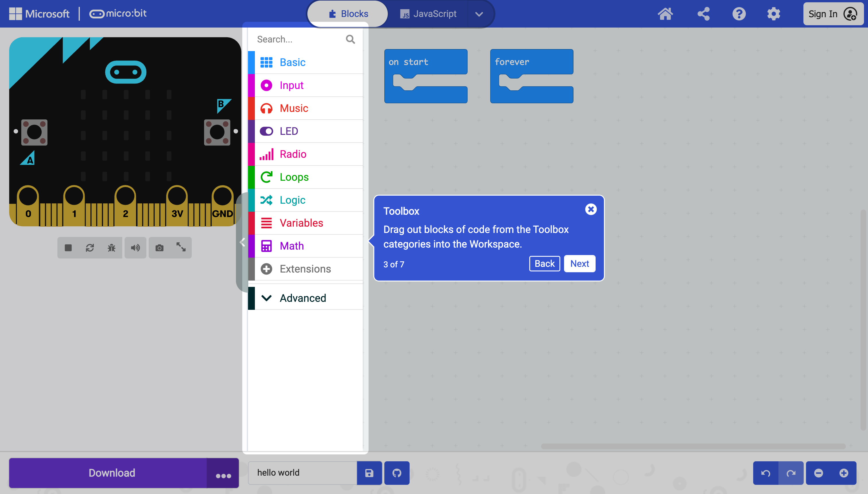Open more Download options
The image size is (868, 494).
223,472
